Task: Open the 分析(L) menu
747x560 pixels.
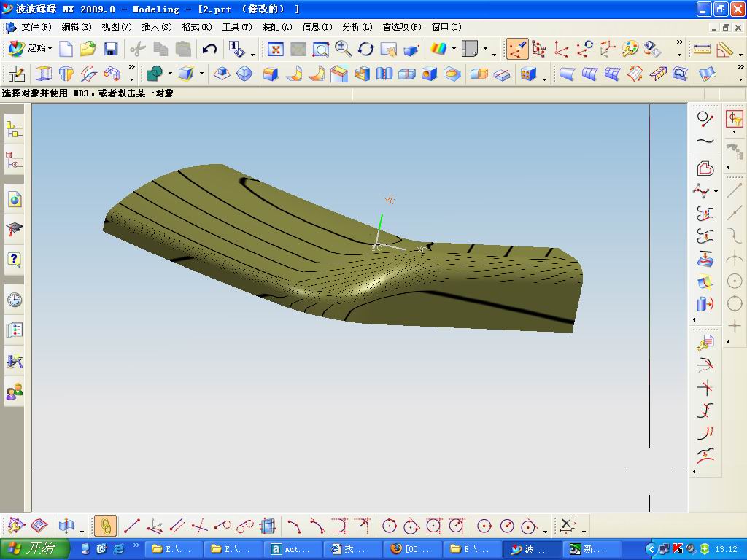Action: [x=357, y=27]
